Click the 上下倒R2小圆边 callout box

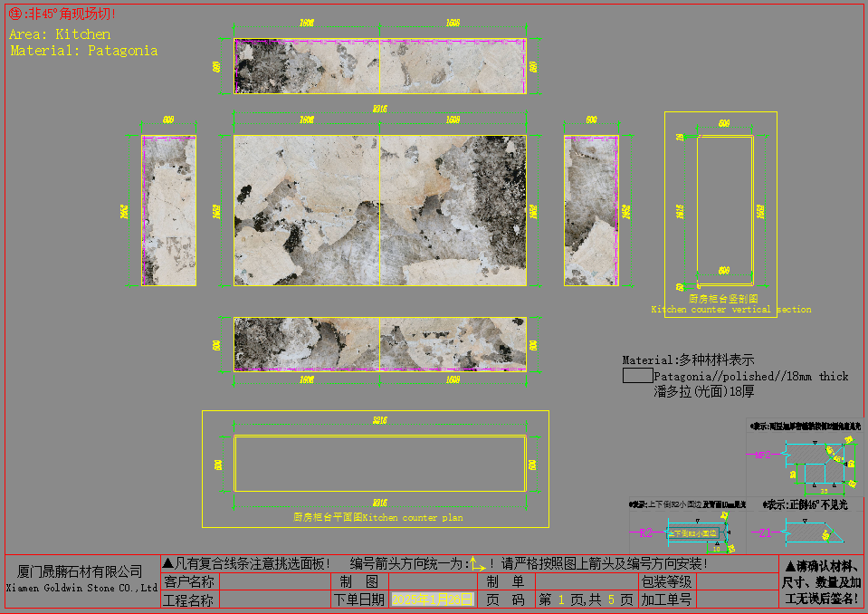(x=694, y=532)
